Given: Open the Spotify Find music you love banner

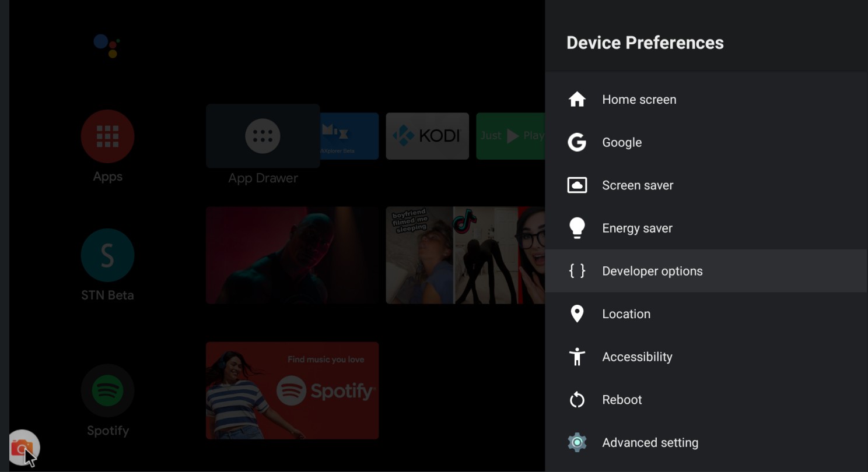Looking at the screenshot, I should pos(292,390).
